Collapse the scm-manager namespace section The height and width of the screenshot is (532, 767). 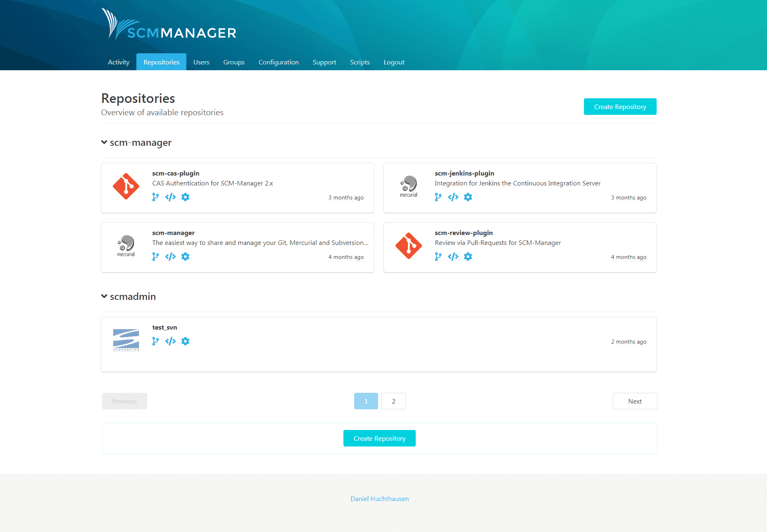pyautogui.click(x=104, y=142)
